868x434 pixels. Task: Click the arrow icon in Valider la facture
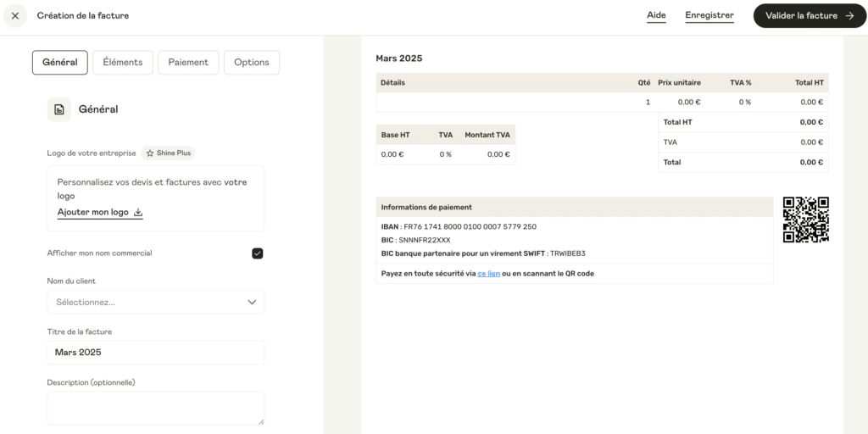tap(849, 15)
